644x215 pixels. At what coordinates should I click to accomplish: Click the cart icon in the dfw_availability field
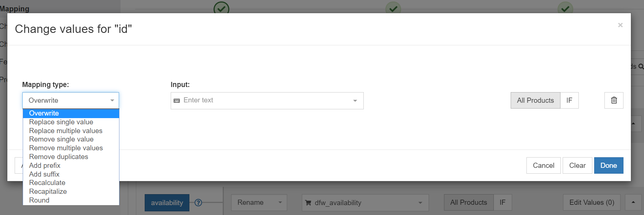pos(308,203)
